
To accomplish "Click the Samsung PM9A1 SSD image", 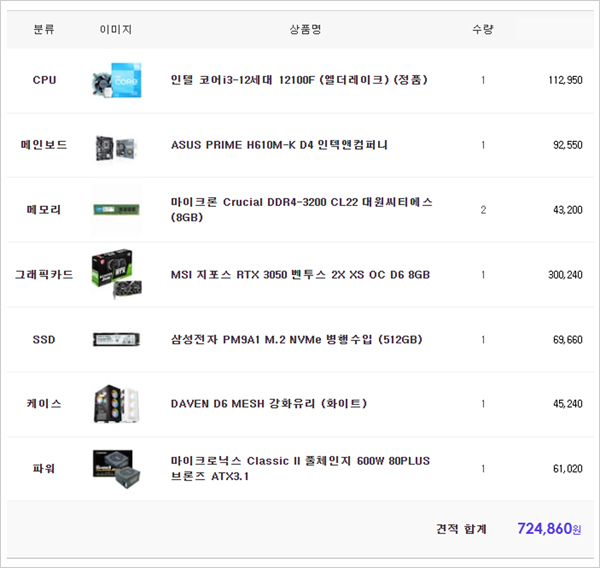I will [115, 339].
